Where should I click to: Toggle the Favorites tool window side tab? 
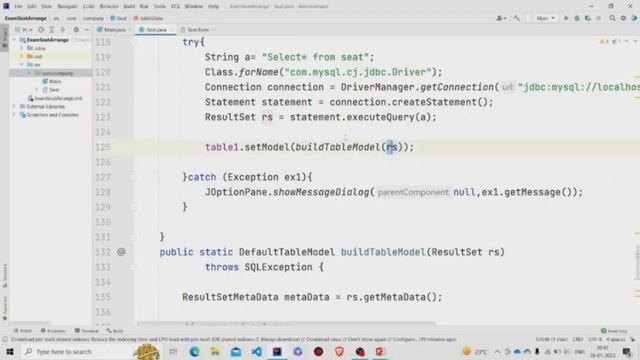pos(4,308)
